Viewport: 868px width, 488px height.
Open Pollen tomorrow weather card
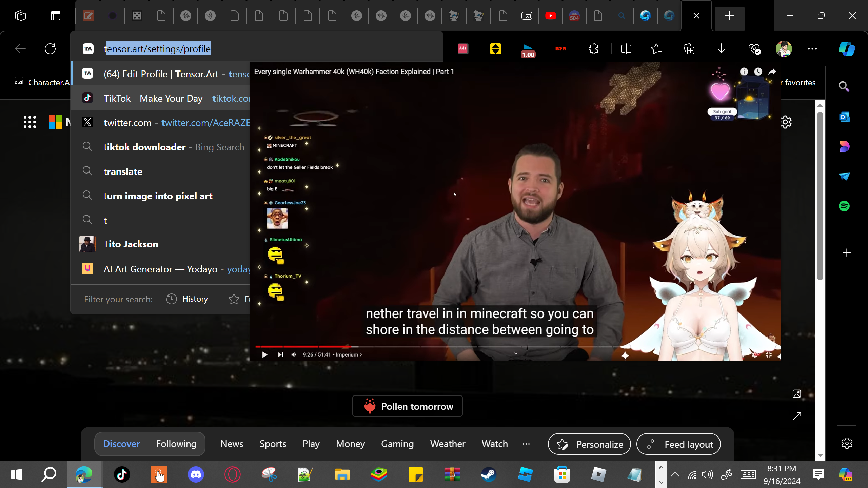tap(408, 406)
